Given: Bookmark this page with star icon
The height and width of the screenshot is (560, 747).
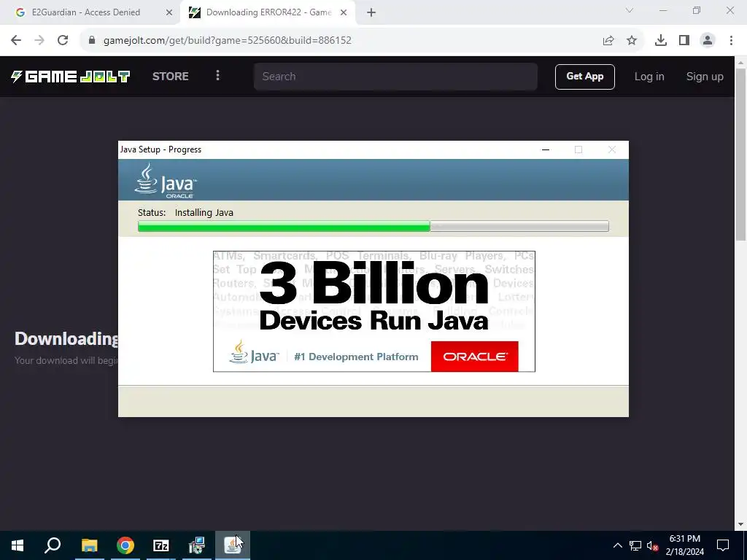Looking at the screenshot, I should pyautogui.click(x=632, y=41).
